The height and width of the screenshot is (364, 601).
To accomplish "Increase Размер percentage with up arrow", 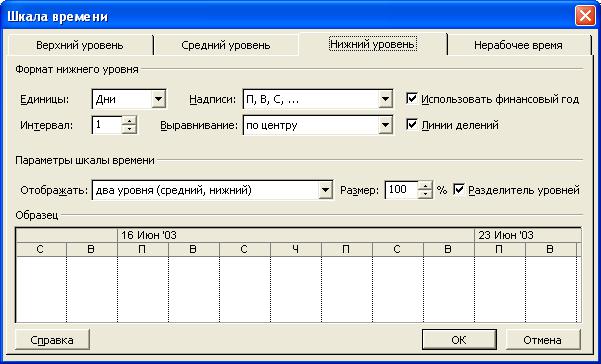I will (x=425, y=186).
